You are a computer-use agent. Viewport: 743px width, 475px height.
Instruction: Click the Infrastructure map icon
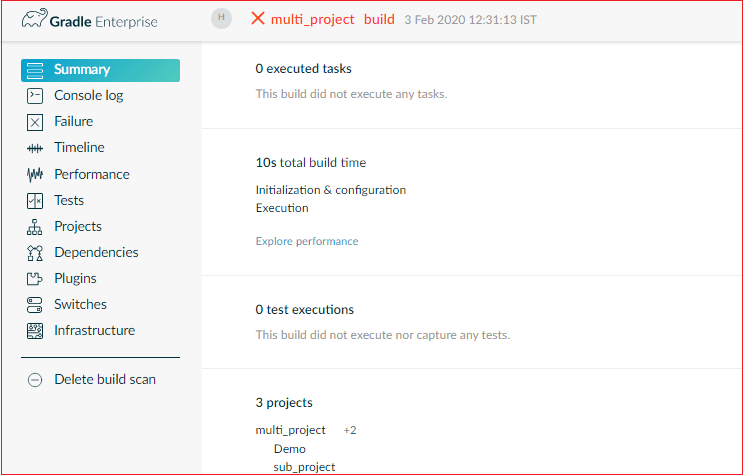(35, 331)
